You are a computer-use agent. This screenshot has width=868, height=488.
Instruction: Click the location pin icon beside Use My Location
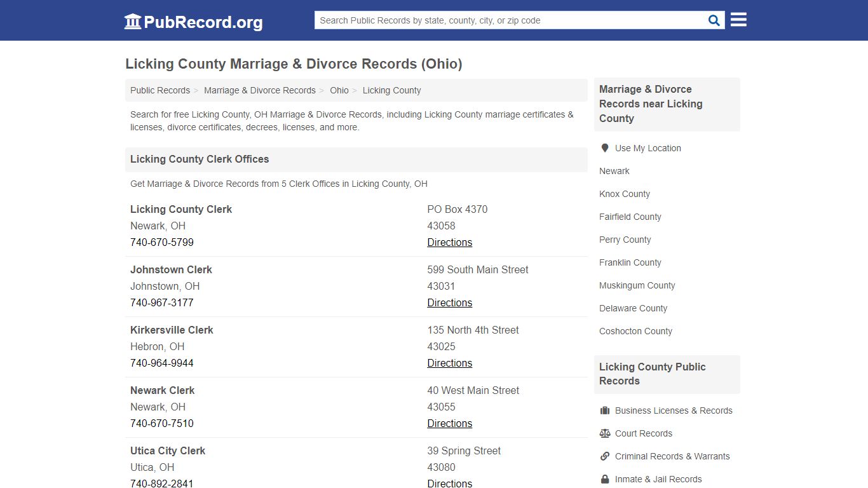pos(605,148)
